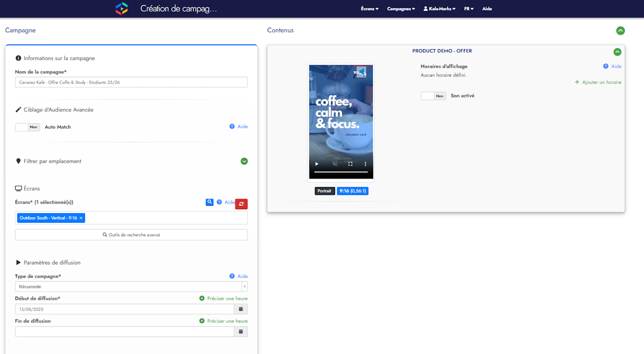Click Ajouter un horaire link
The height and width of the screenshot is (354, 644).
coord(598,82)
